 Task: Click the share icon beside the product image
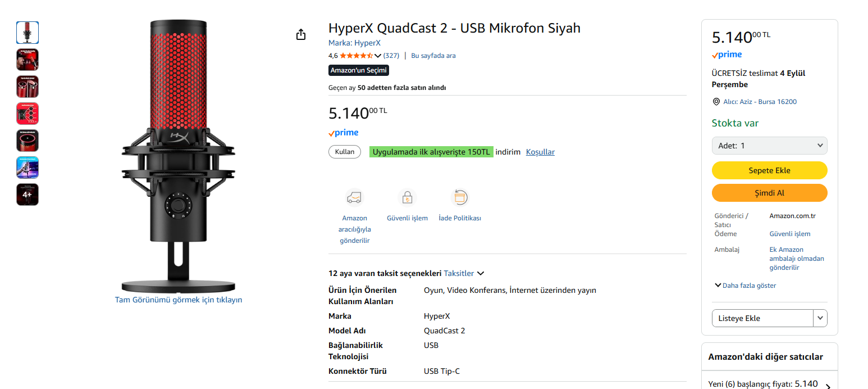click(301, 35)
